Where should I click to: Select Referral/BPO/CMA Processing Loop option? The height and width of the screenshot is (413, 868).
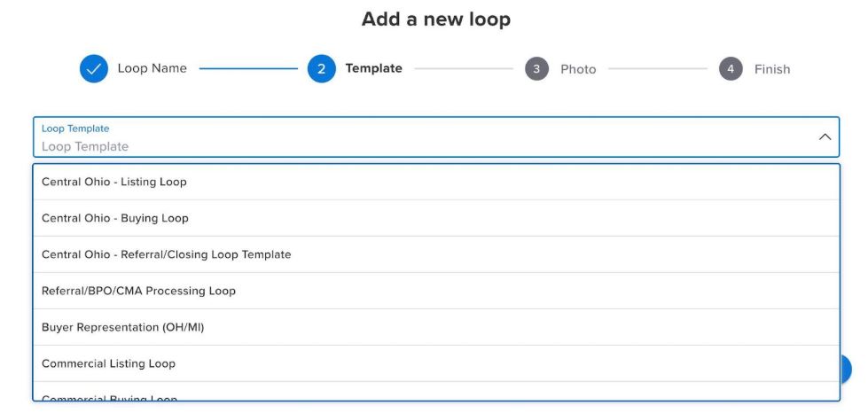(x=139, y=291)
